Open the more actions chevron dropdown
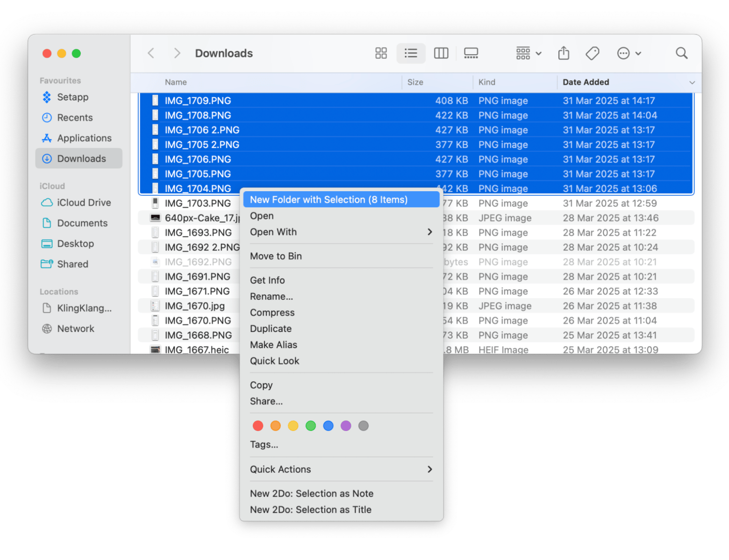 click(628, 53)
